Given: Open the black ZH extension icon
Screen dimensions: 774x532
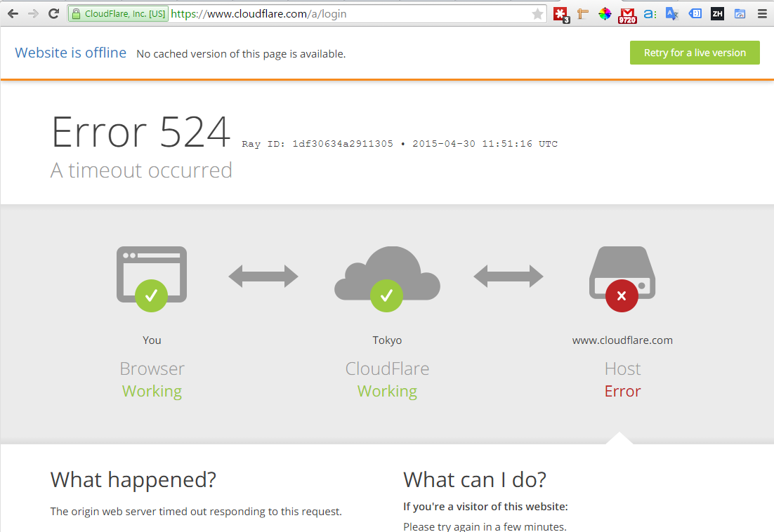Looking at the screenshot, I should click(x=717, y=14).
